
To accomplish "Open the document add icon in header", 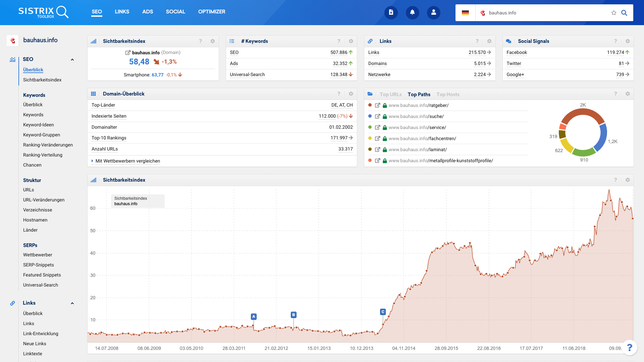I will coord(391,12).
